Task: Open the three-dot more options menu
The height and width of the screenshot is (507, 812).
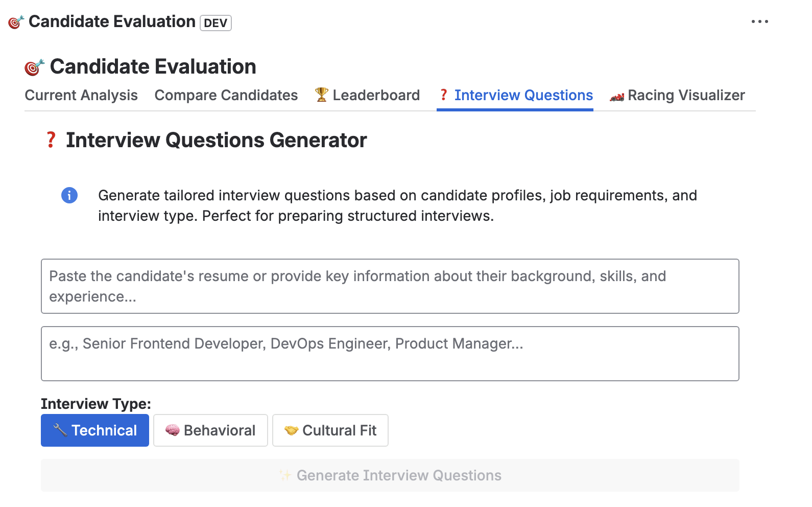Action: pyautogui.click(x=759, y=21)
